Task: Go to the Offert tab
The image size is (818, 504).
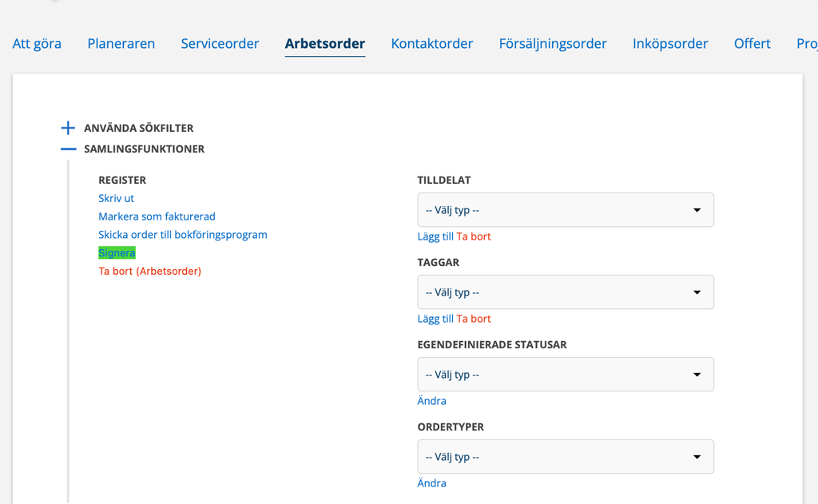Action: 752,44
